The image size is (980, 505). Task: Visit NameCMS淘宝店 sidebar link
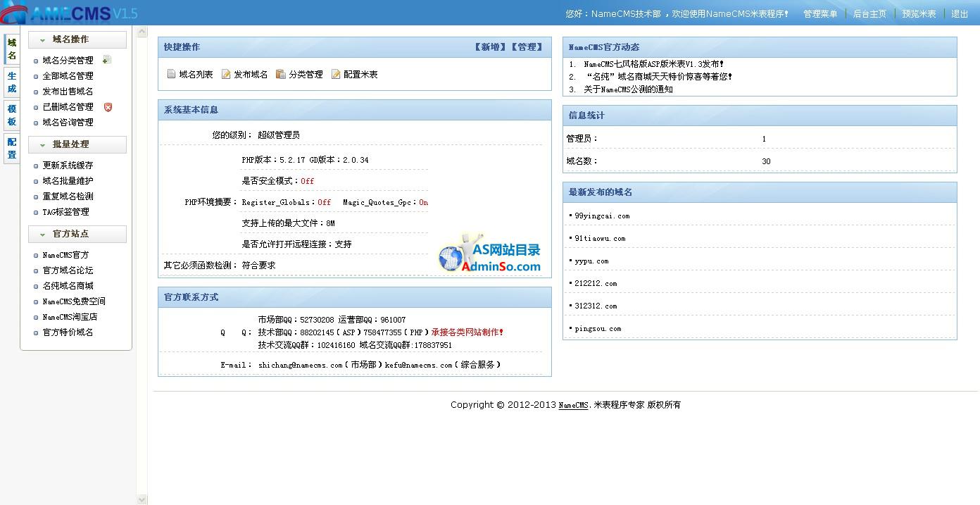(x=70, y=317)
